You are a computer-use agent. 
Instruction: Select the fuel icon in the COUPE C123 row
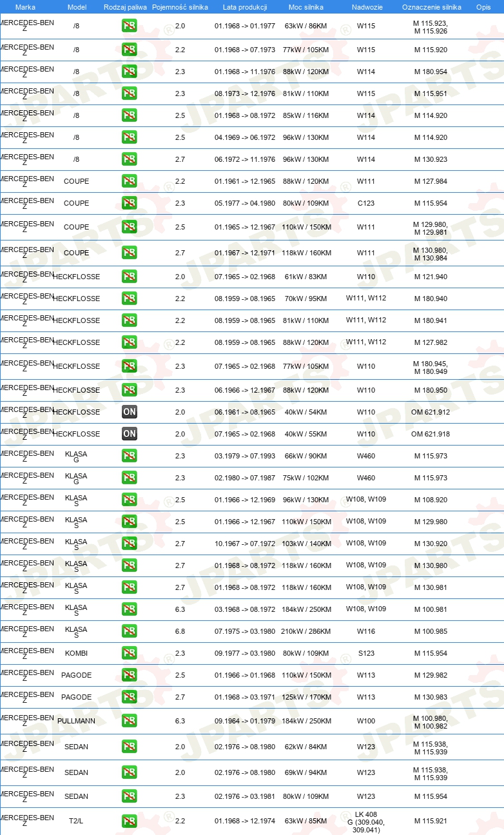[x=129, y=203]
